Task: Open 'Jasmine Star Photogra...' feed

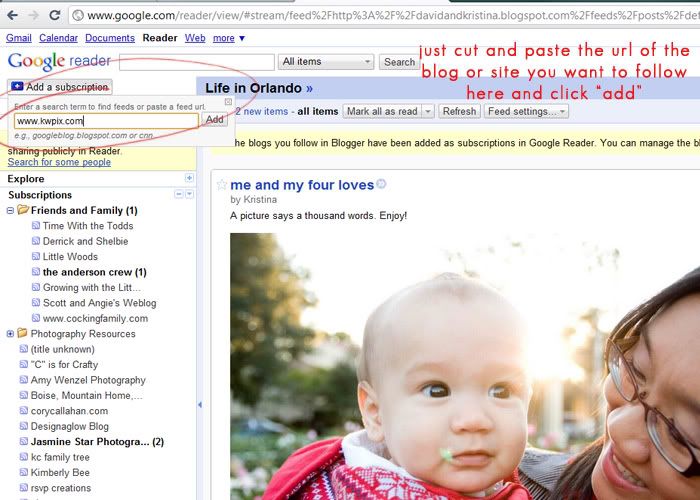Action: 97,442
